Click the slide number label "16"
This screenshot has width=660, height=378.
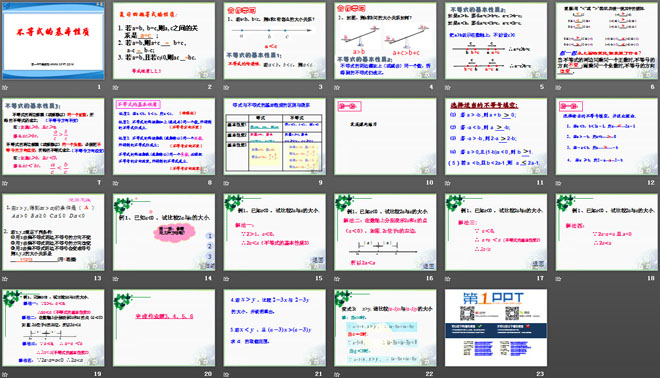coord(429,278)
